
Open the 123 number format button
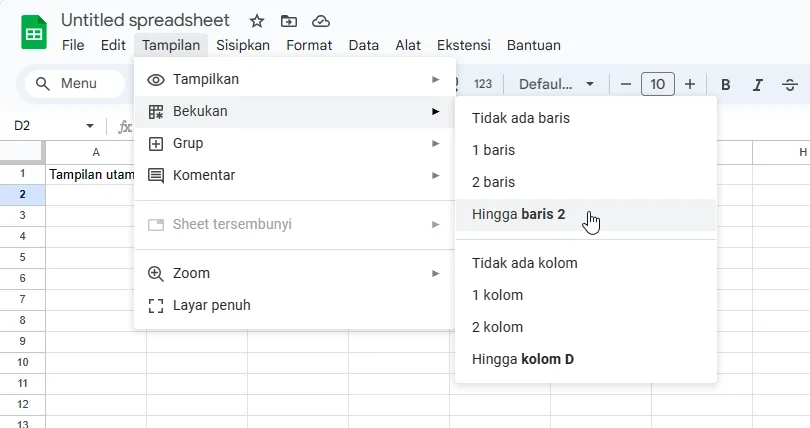pos(483,84)
